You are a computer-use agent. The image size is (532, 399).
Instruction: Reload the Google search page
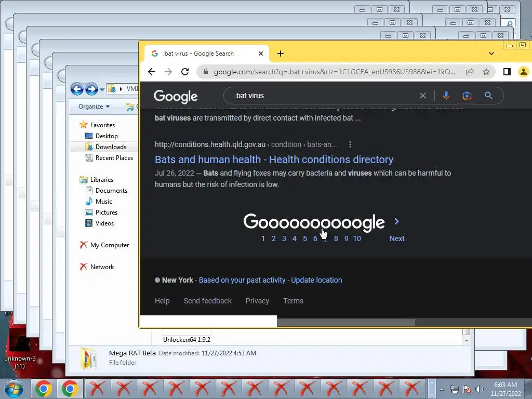[185, 72]
